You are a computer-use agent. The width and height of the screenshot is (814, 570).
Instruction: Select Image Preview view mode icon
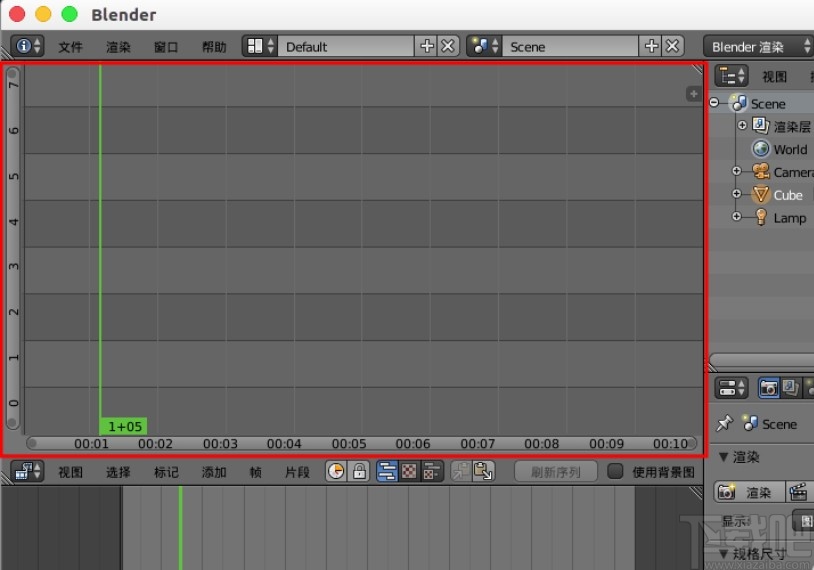409,471
